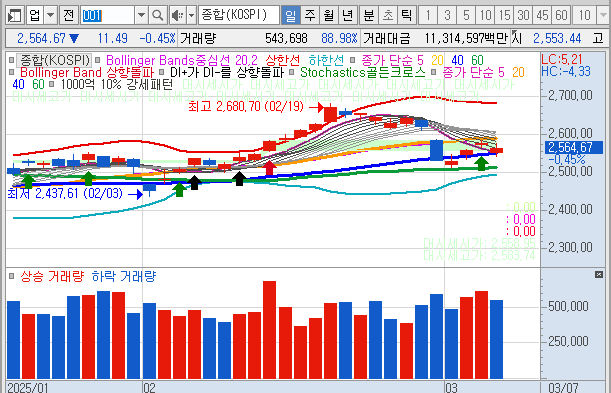Switch to minute chart 분
The image size is (611, 393).
[369, 15]
